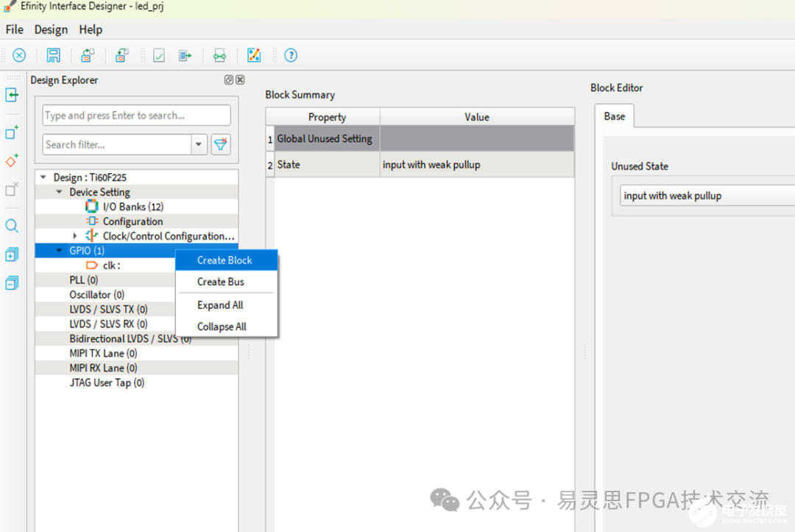The width and height of the screenshot is (795, 532).
Task: Click the State property cell
Action: 327,165
